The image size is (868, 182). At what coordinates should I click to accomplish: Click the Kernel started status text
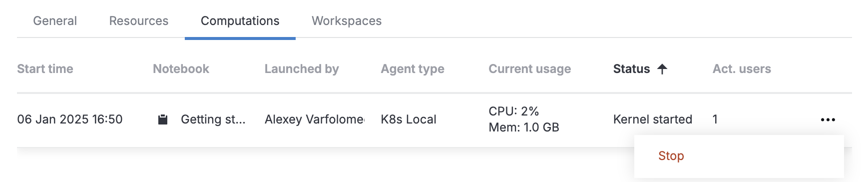[653, 119]
